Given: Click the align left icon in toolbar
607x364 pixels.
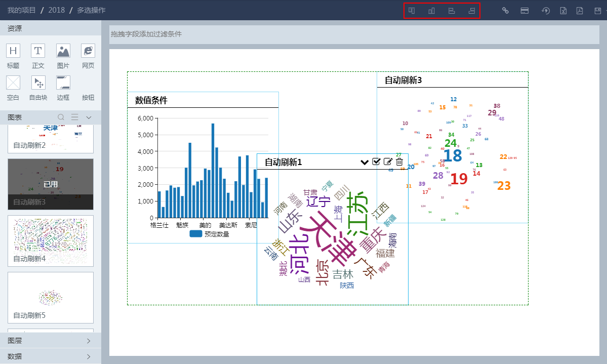Looking at the screenshot, I should (452, 11).
